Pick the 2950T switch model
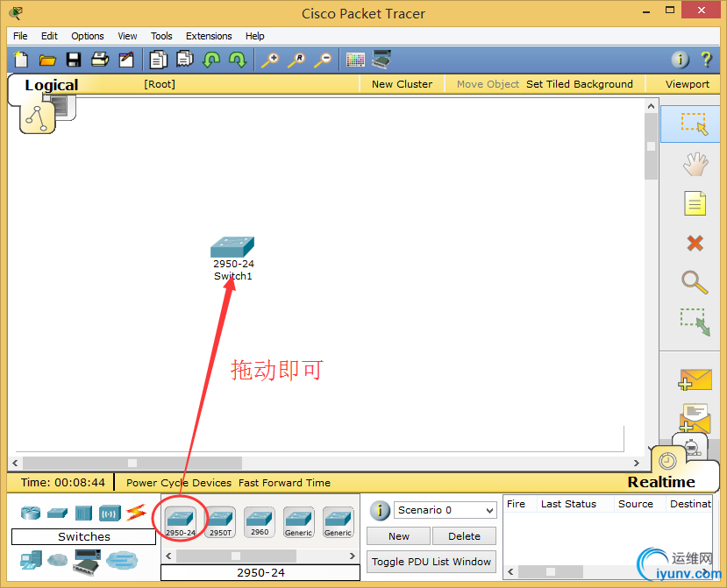The image size is (727, 588). [220, 522]
